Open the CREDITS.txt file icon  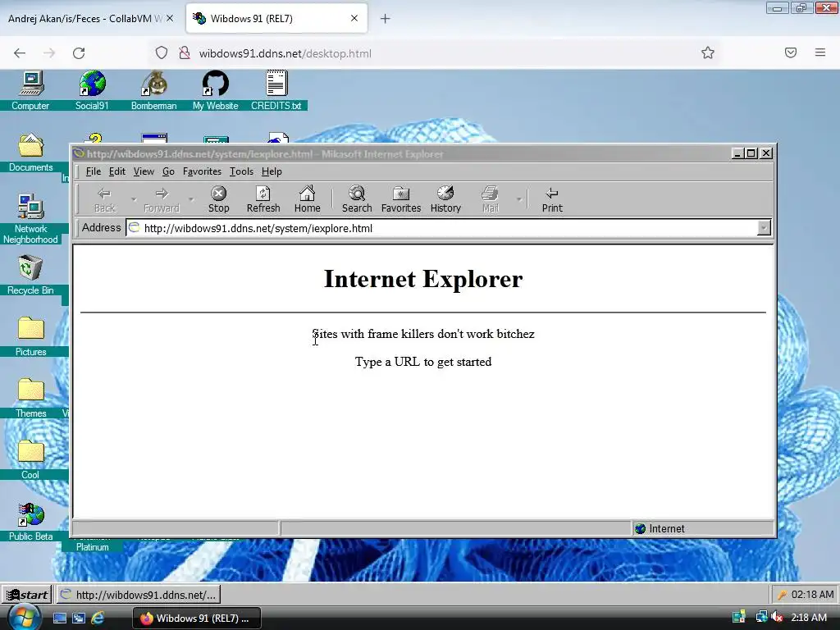[276, 90]
